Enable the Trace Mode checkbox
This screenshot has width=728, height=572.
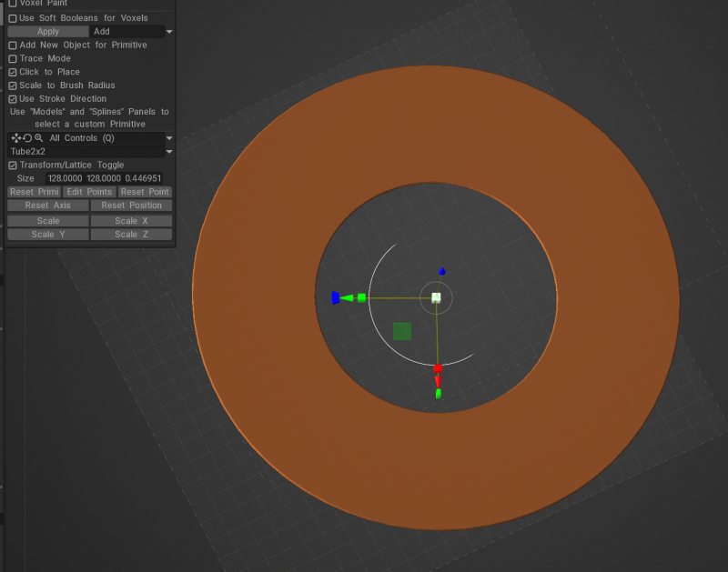13,58
